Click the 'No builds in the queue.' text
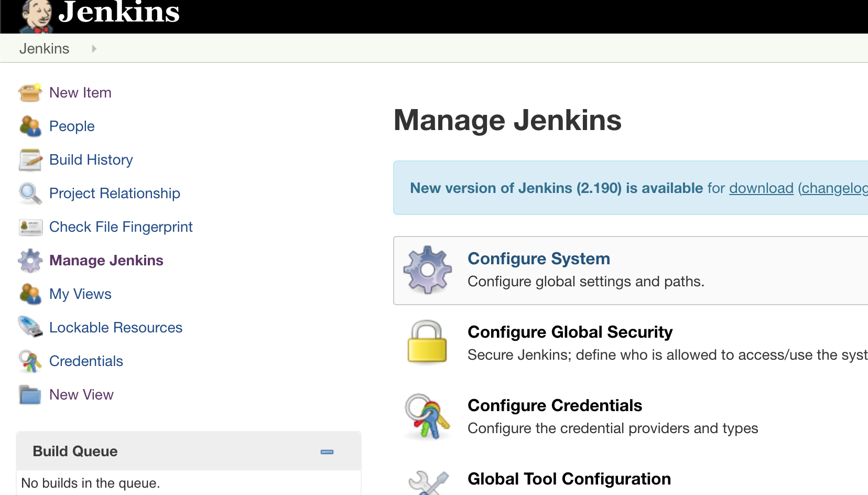 click(91, 483)
